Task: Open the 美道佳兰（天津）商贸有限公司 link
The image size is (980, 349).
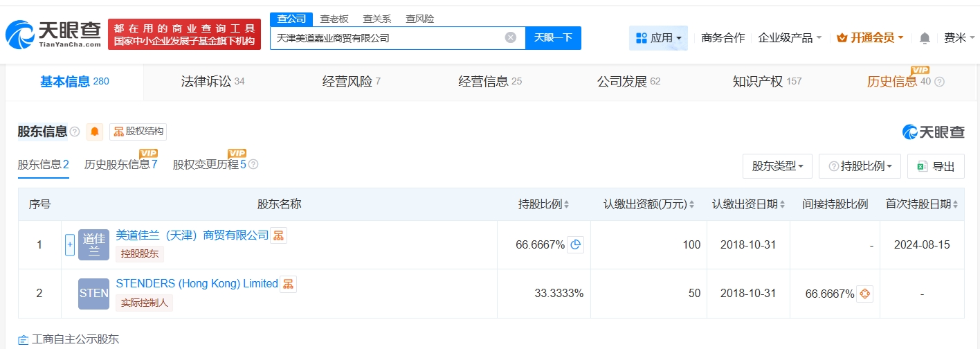Action: click(x=192, y=235)
